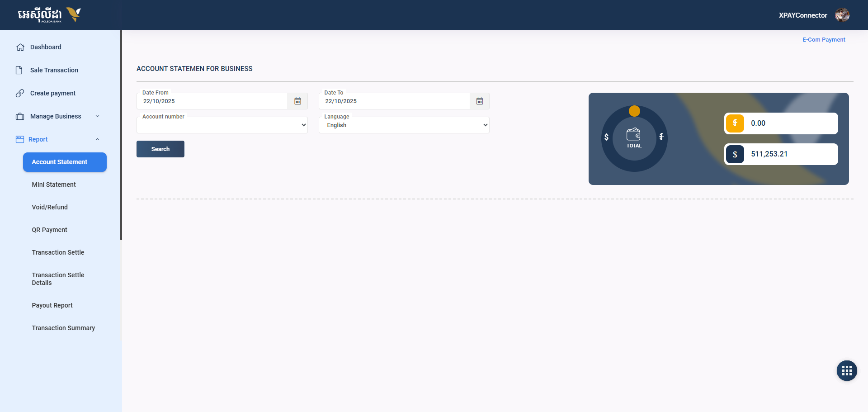Switch to the E-Com Payment tab
This screenshot has width=868, height=412.
click(x=824, y=40)
